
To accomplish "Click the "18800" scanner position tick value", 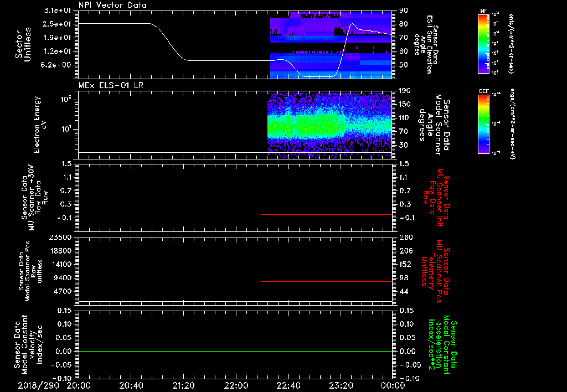I will 61,251.
